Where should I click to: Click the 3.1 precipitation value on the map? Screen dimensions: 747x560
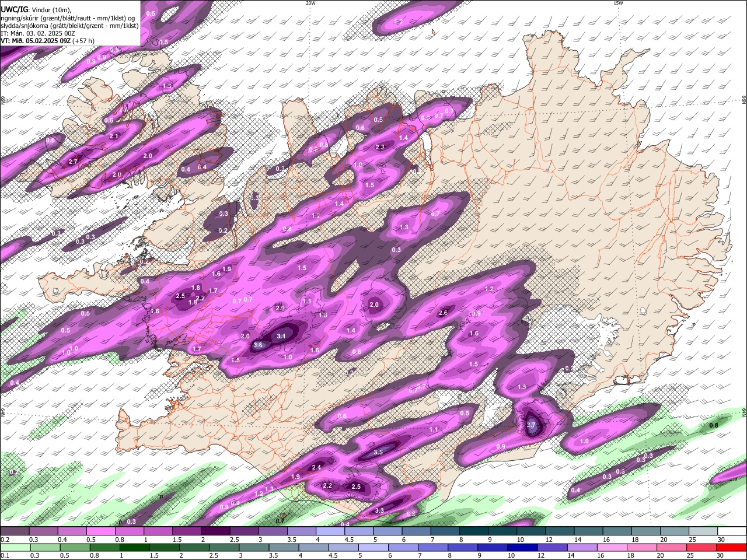point(281,336)
